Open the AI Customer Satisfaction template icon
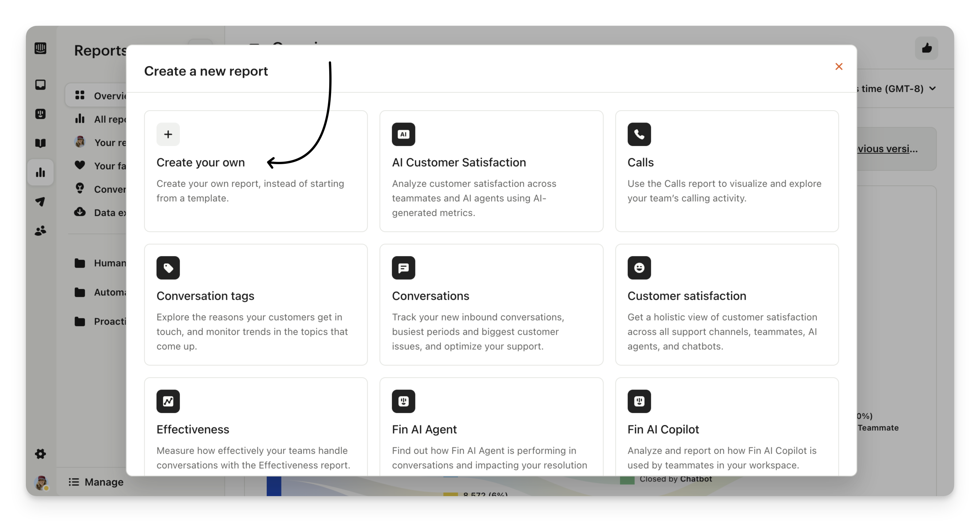 click(x=403, y=134)
